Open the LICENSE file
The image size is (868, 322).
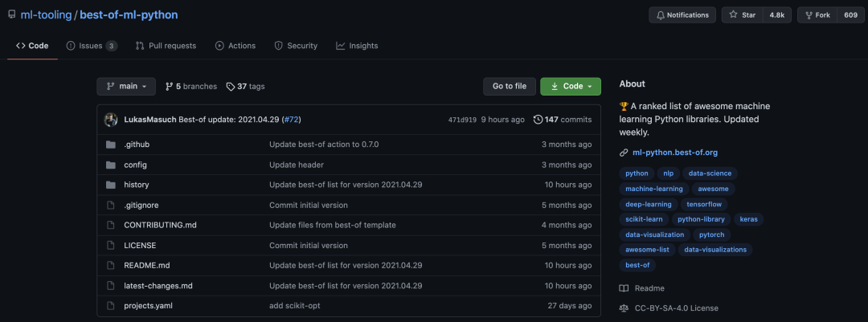point(140,245)
